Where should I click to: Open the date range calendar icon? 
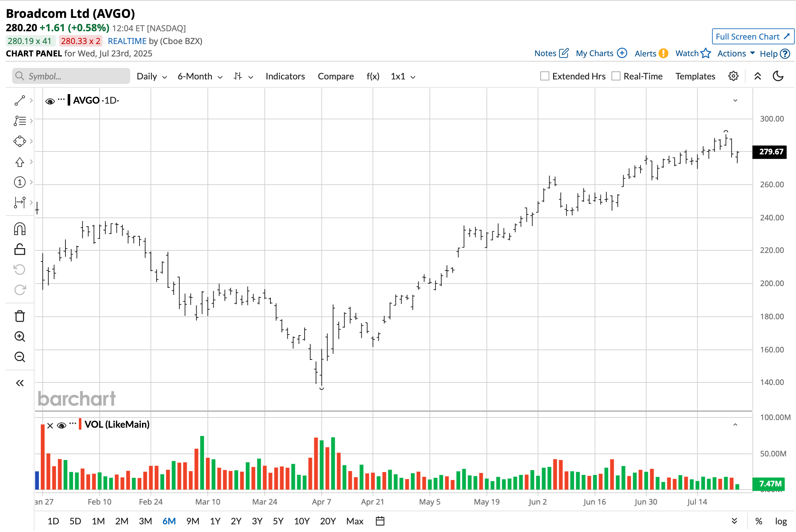(x=380, y=521)
